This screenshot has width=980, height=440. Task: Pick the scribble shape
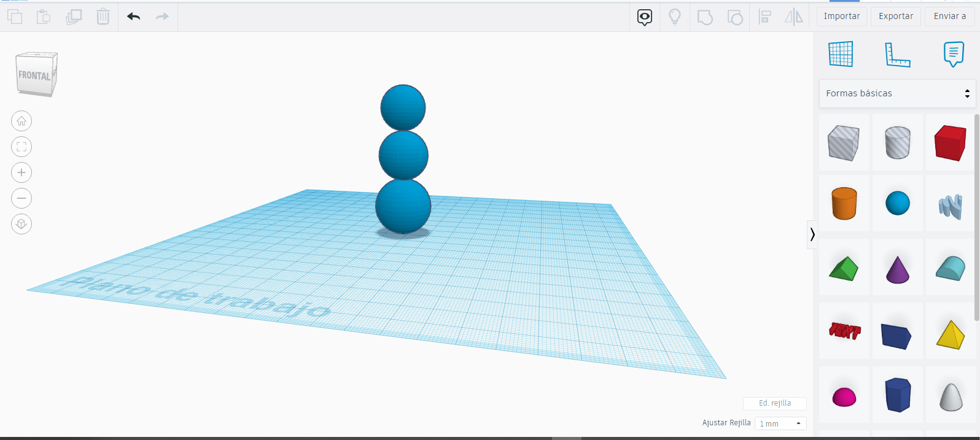click(x=951, y=206)
